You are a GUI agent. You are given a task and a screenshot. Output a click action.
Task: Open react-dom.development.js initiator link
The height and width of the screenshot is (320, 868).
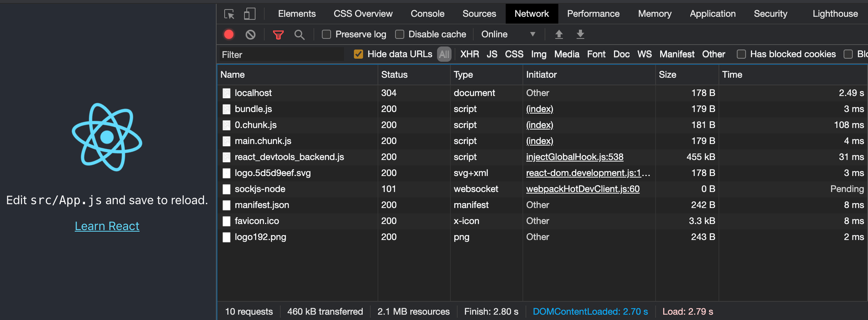[588, 173]
